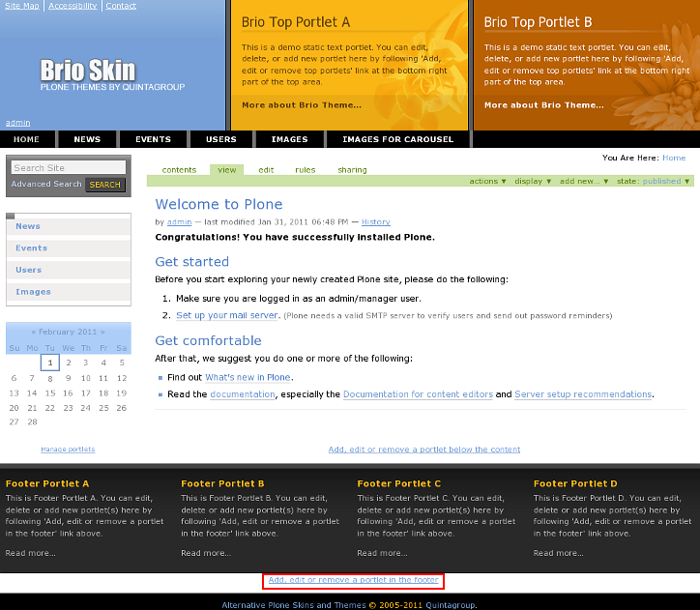Open 'Set up your mail server' link
700x610 pixels.
point(227,315)
